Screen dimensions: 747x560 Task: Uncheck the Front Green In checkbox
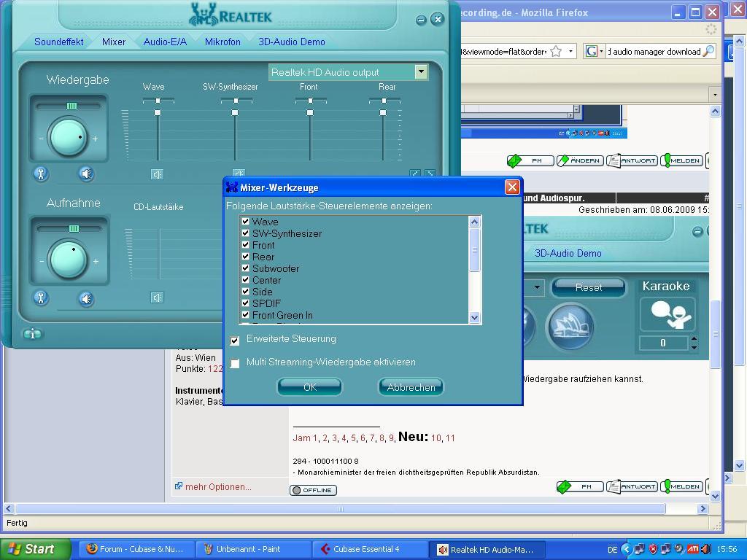245,315
